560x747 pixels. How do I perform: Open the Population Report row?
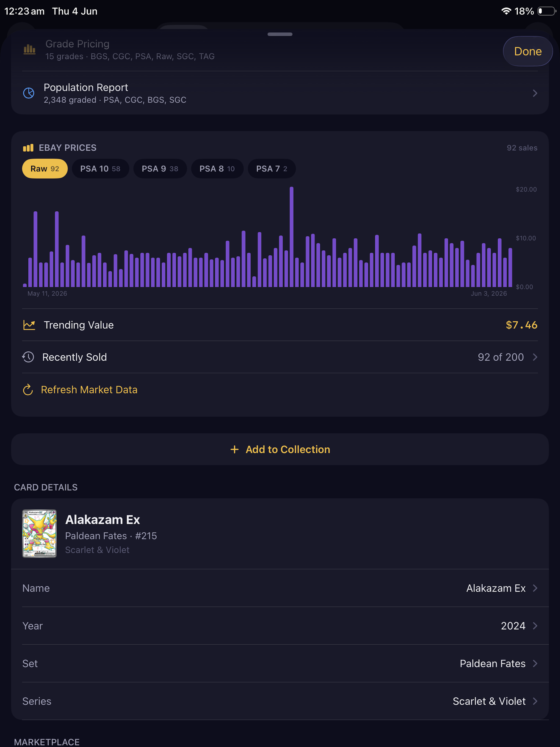(280, 93)
